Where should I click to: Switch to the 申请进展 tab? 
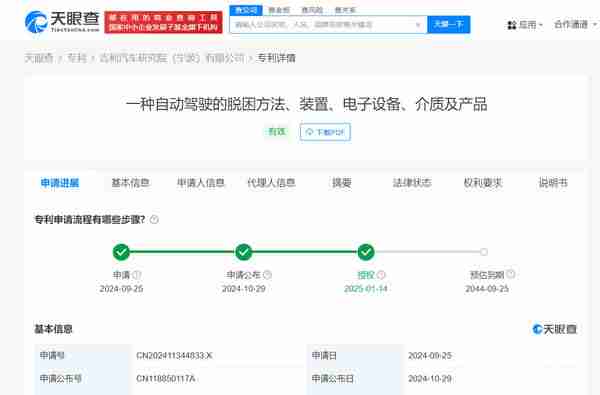pyautogui.click(x=60, y=183)
